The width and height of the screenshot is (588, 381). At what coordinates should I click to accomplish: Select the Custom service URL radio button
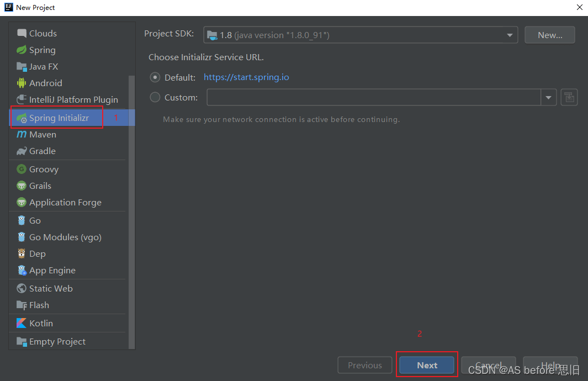155,98
